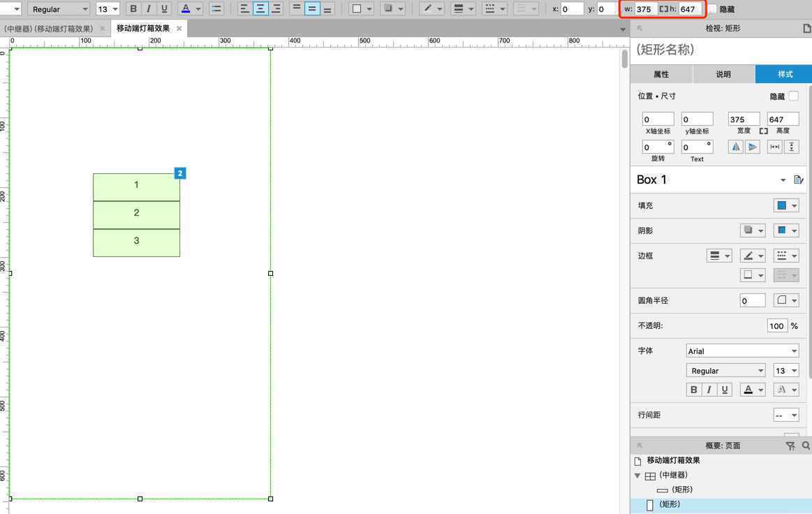Open the Arial font family dropdown
The image size is (812, 514).
coord(743,351)
